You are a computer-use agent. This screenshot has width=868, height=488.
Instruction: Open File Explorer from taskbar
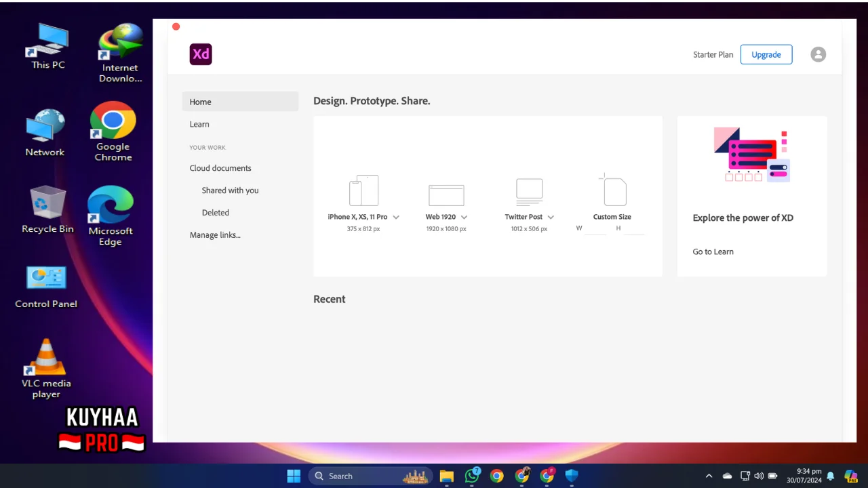click(446, 476)
